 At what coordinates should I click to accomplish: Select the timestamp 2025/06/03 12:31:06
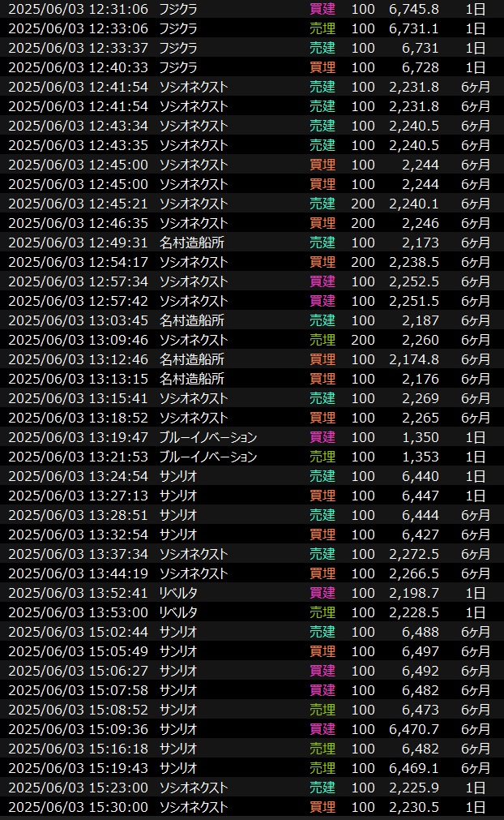79,9
